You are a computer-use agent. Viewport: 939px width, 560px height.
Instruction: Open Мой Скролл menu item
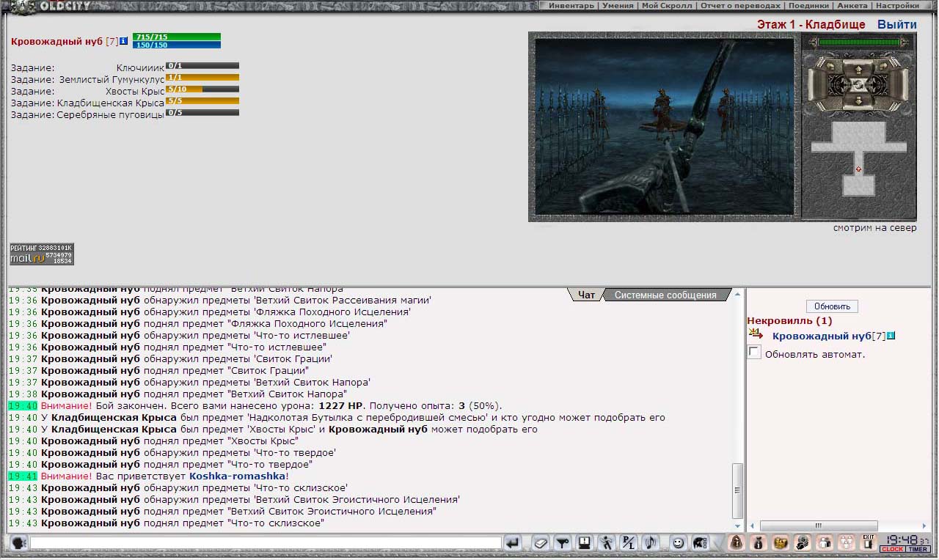[x=666, y=5]
